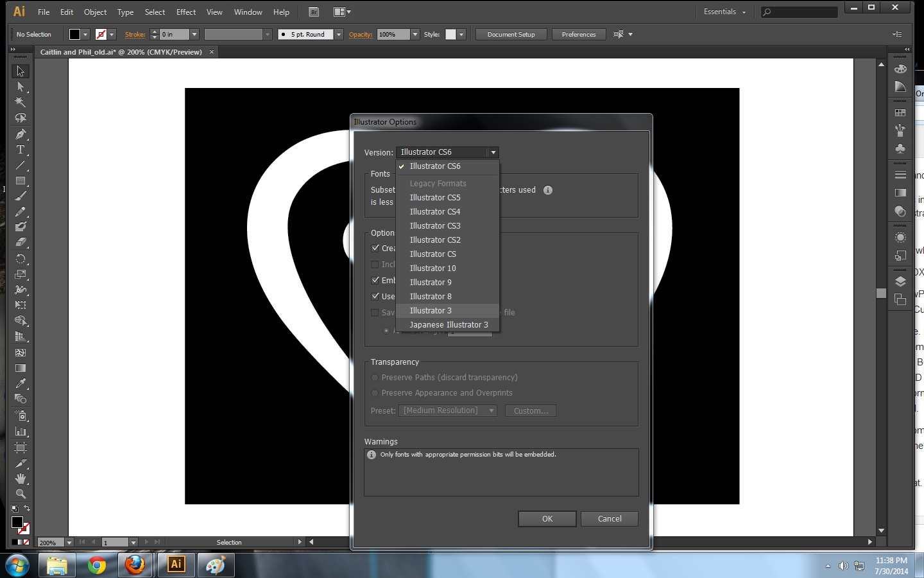Choose Preserve Appearance and Overprints radio
This screenshot has height=578, width=924.
click(x=375, y=393)
